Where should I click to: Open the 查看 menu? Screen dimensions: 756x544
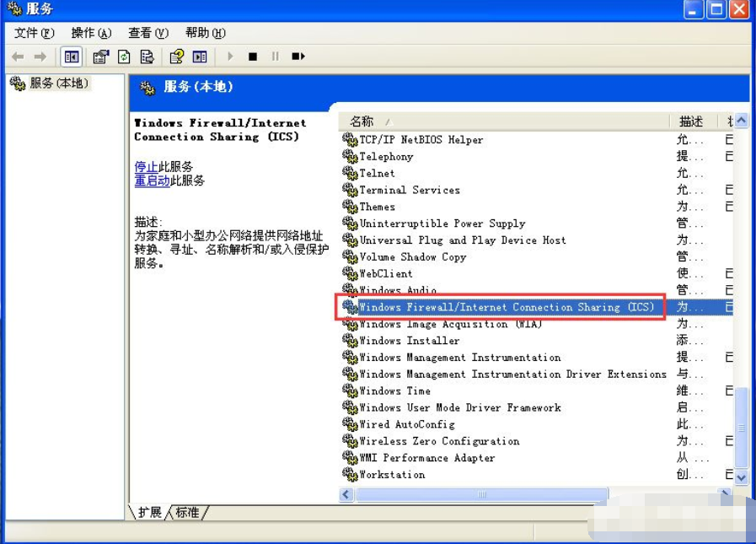pyautogui.click(x=147, y=33)
